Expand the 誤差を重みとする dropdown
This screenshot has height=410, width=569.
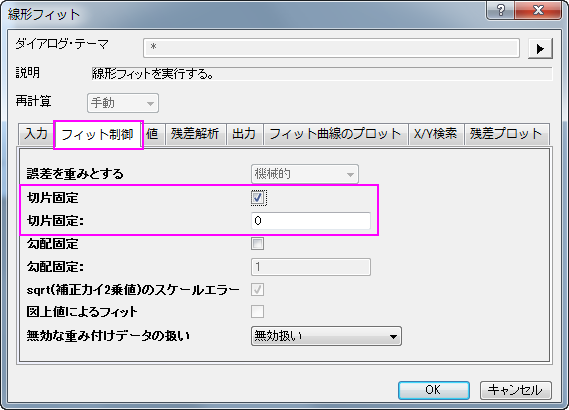(x=305, y=174)
